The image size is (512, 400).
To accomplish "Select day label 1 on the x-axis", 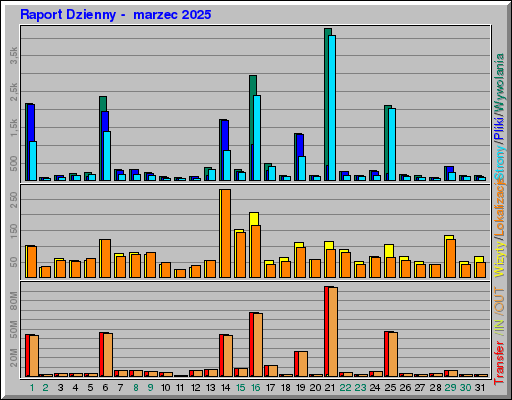I will click(32, 388).
